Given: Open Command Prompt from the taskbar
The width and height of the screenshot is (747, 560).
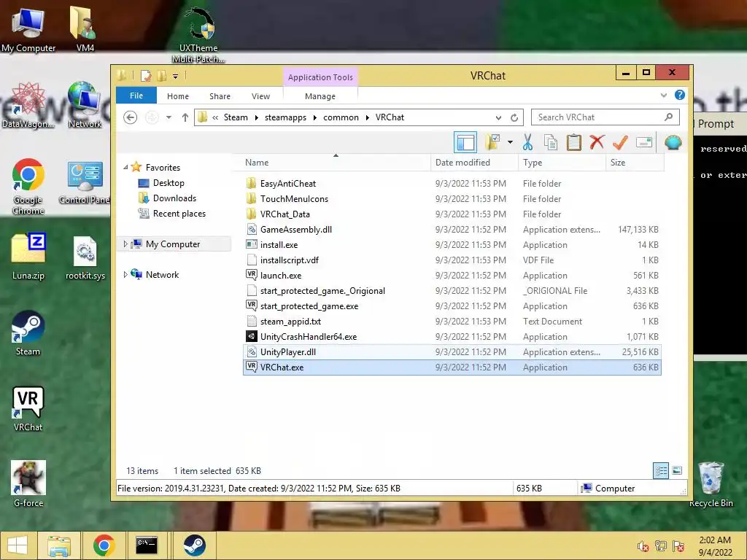Looking at the screenshot, I should (147, 545).
